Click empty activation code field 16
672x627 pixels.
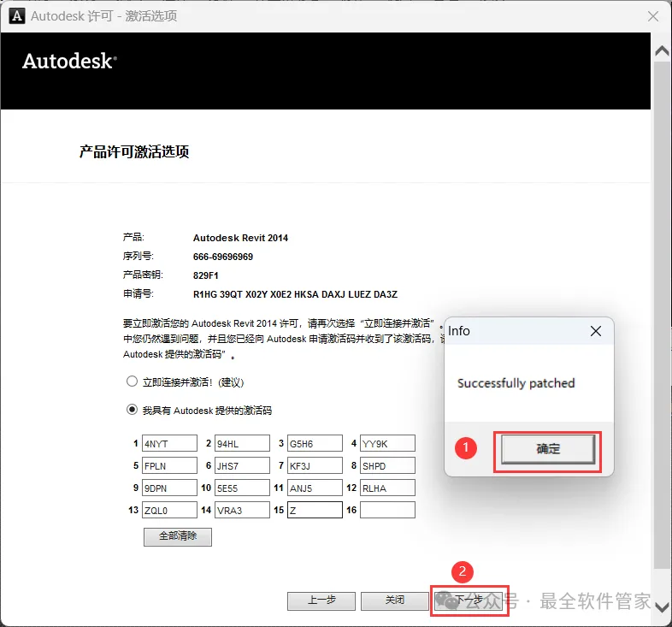[x=387, y=511]
